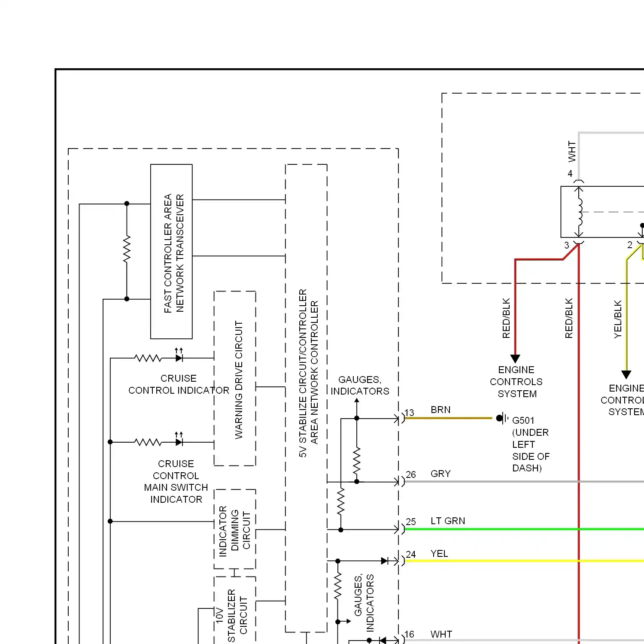Select the Warning Drive Circuit block

[235, 378]
